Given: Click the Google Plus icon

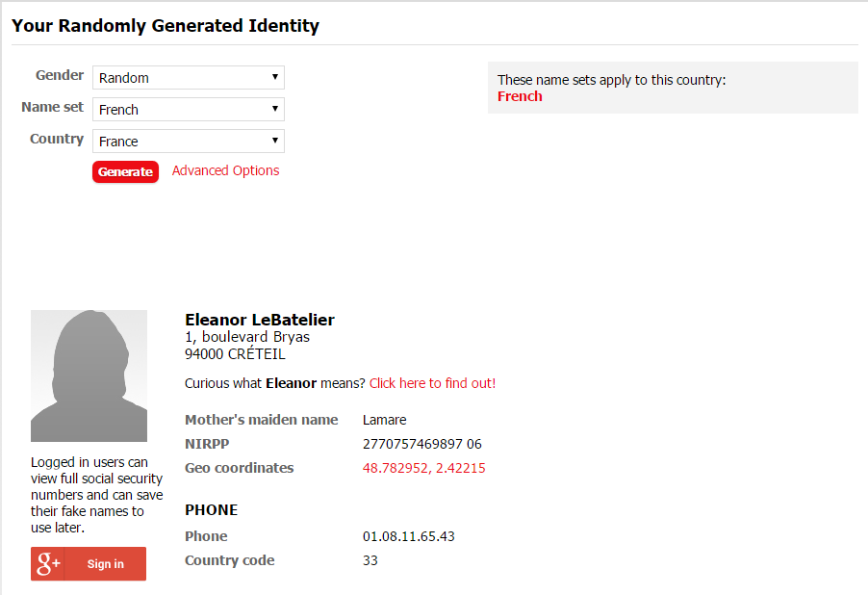Looking at the screenshot, I should pyautogui.click(x=48, y=564).
